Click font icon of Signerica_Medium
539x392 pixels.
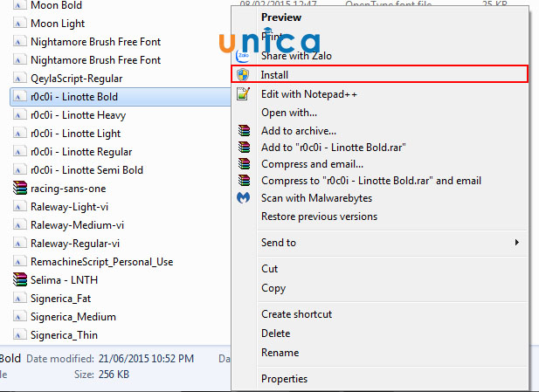coord(19,316)
